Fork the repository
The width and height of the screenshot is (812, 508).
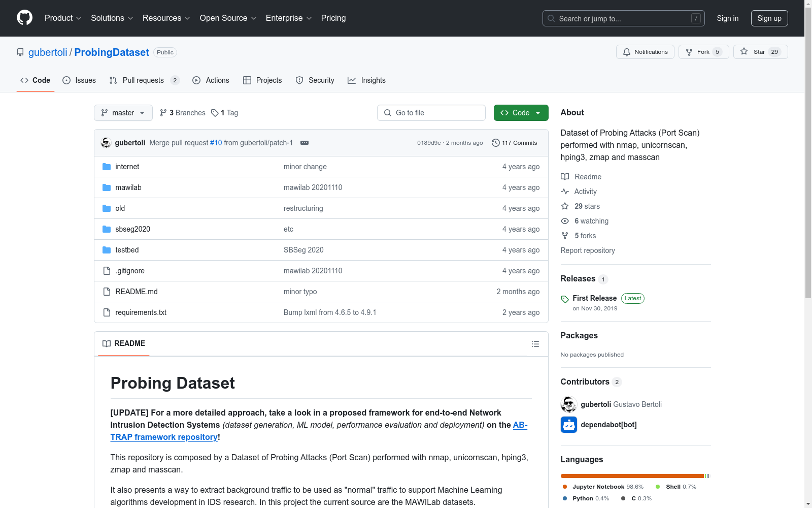[703, 52]
